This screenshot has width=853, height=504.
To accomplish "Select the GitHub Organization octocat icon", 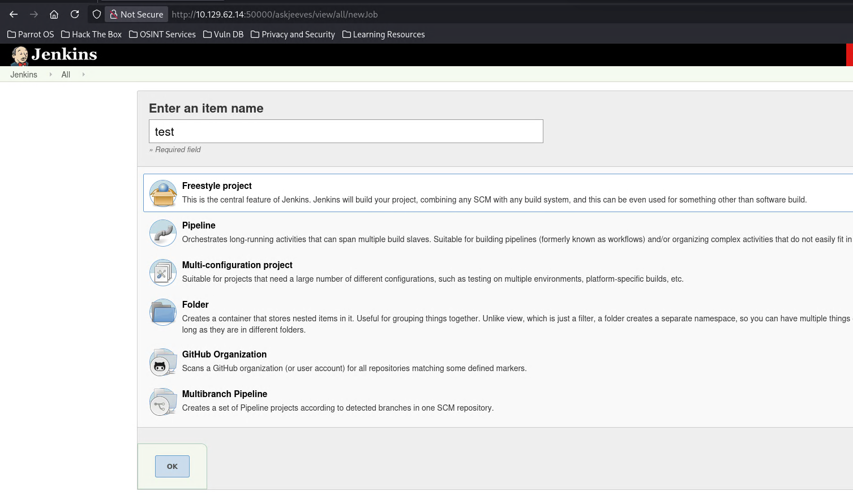I will tap(163, 362).
